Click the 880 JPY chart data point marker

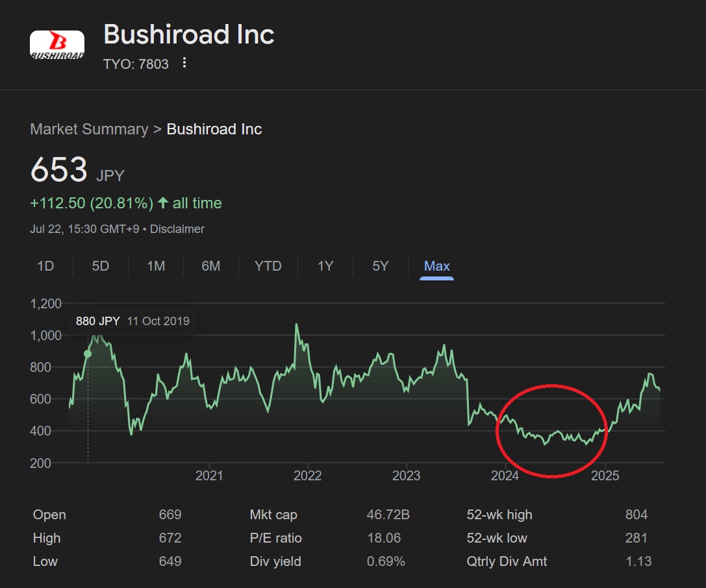point(88,354)
